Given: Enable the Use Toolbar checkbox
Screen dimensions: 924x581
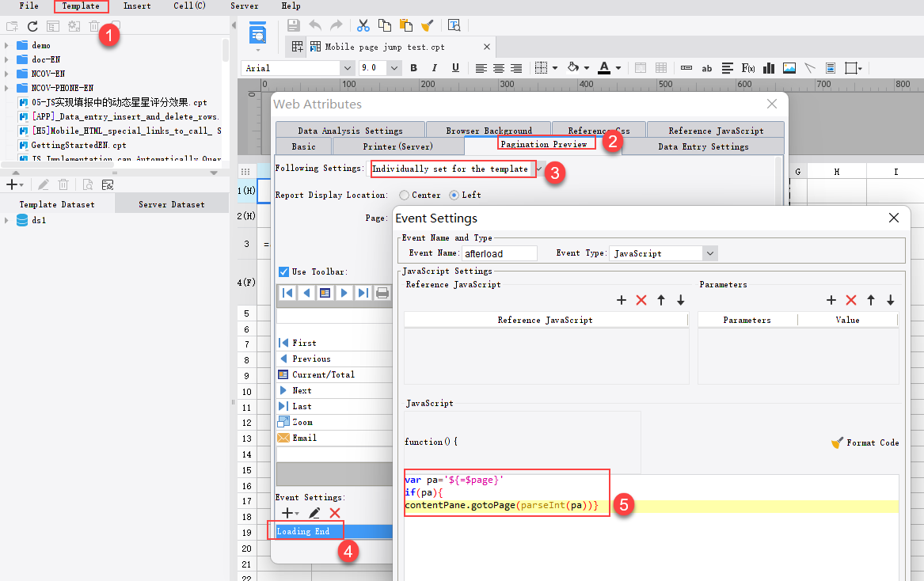Looking at the screenshot, I should (x=283, y=272).
